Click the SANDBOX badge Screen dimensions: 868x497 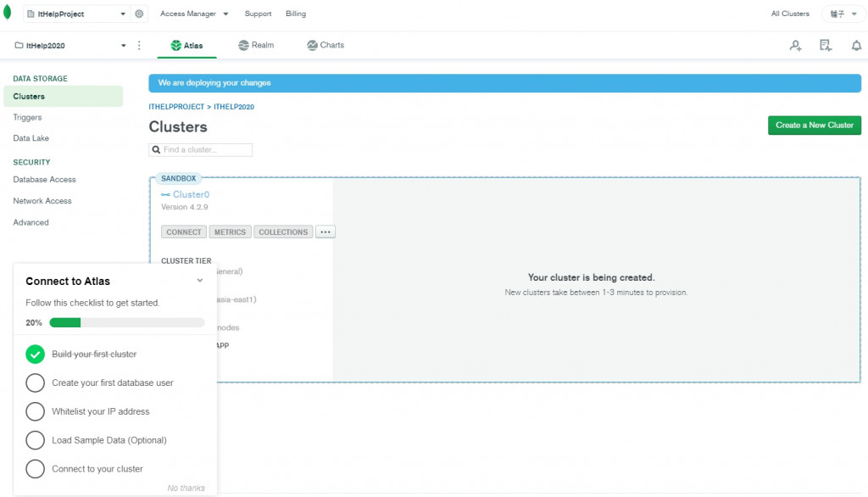[178, 178]
